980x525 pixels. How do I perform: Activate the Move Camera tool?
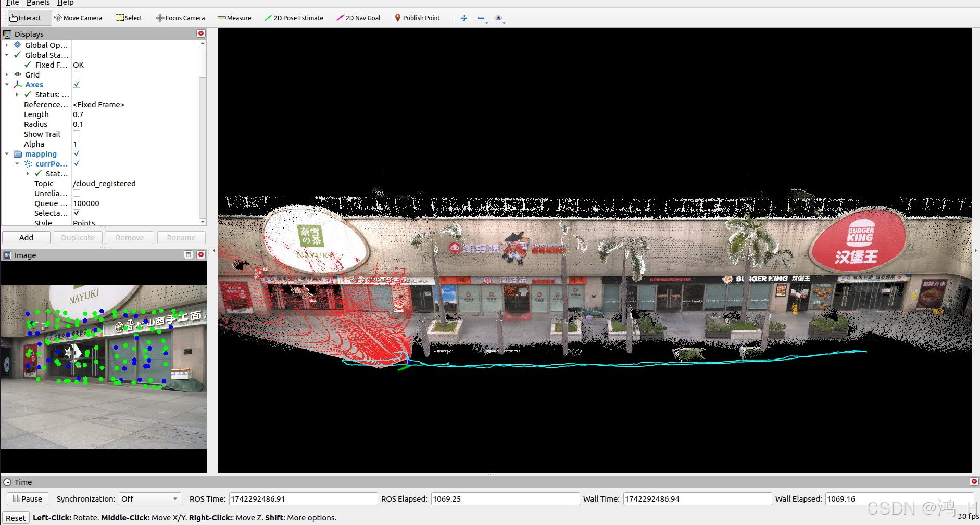(x=78, y=18)
